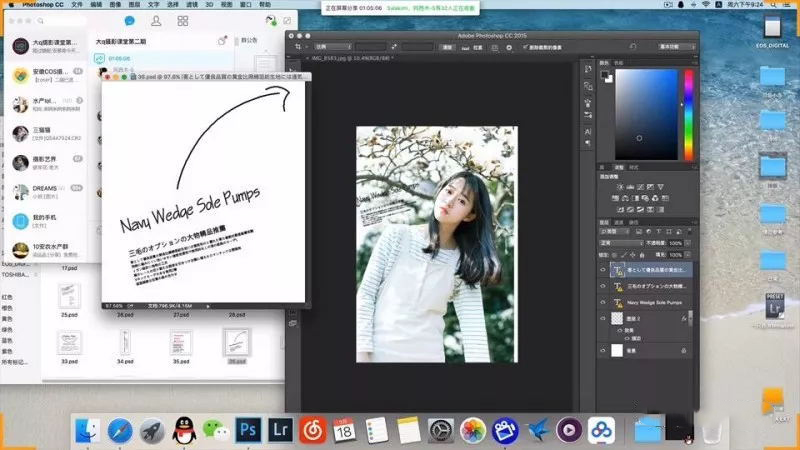The image size is (800, 450).
Task: Click the QQ search input field
Action: tap(60, 21)
